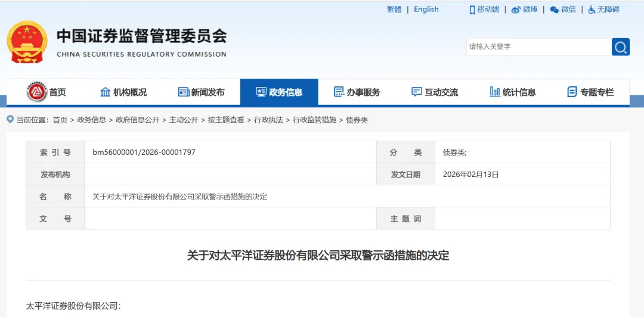The height and width of the screenshot is (317, 644).
Task: Click CHINA SECURITIES REGULATORY COMMISSION subtitle
Action: (x=142, y=54)
